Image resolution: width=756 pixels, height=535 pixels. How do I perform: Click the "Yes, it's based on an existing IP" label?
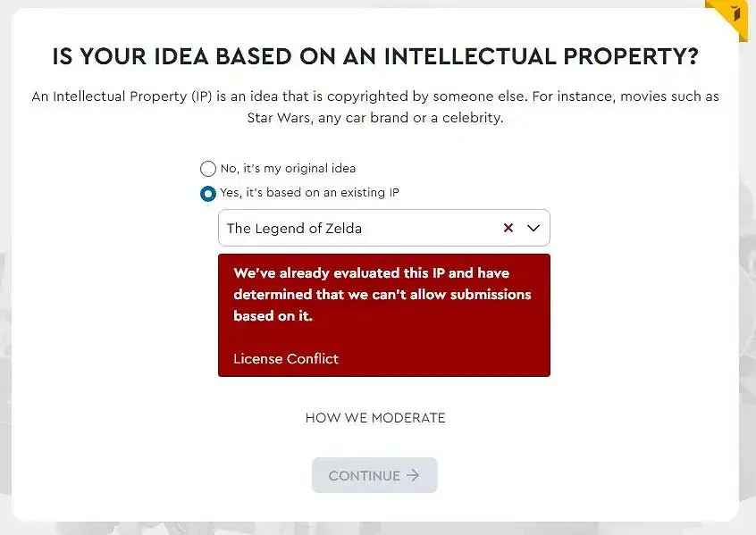(x=309, y=193)
